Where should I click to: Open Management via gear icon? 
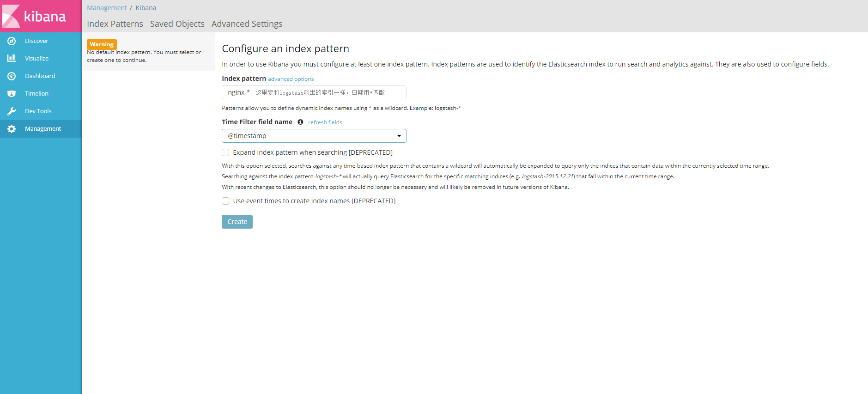coord(12,129)
